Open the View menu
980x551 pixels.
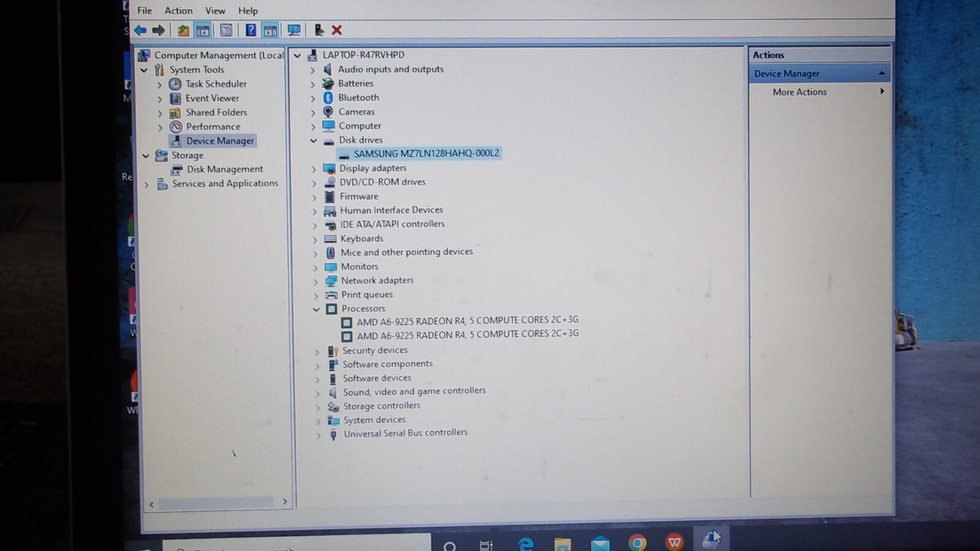[215, 10]
